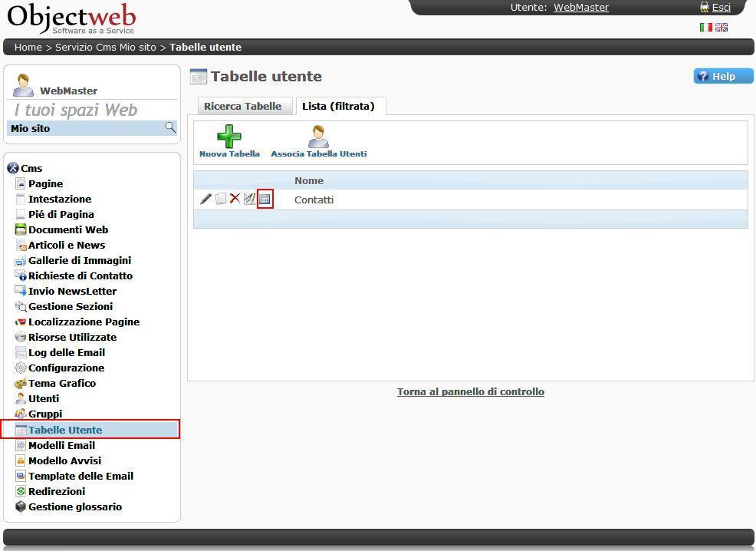Screen dimensions: 756x551
Task: Click the design icon in the Contatti row
Action: (x=249, y=200)
